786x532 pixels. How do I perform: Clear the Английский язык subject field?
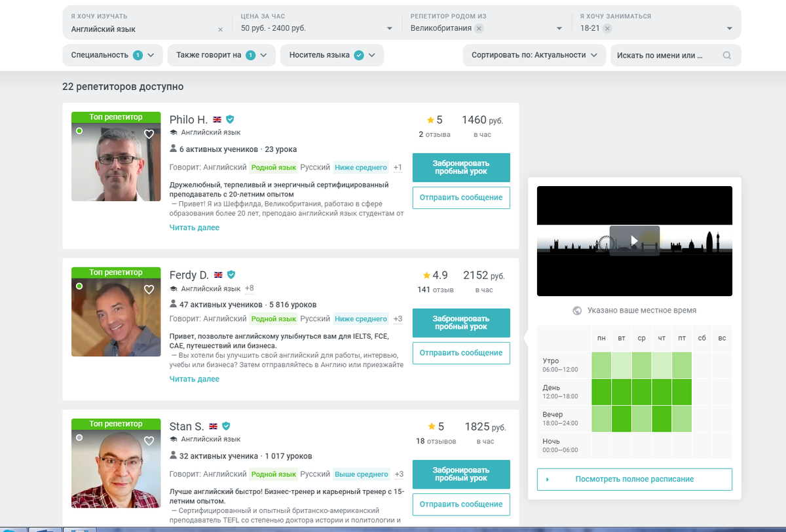[x=220, y=29]
